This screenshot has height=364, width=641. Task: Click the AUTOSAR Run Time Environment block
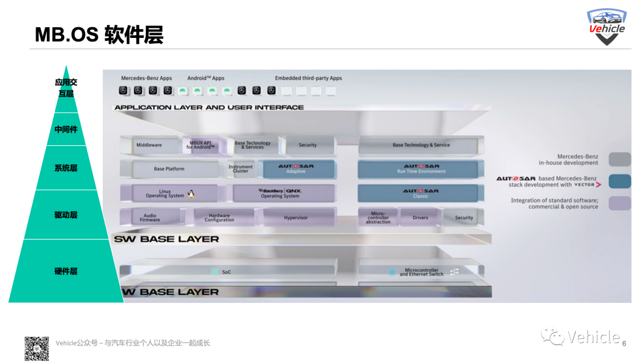pos(421,169)
